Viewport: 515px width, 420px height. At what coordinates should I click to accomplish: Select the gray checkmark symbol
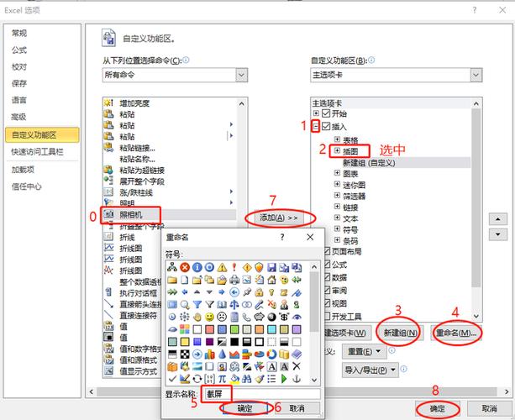click(172, 379)
